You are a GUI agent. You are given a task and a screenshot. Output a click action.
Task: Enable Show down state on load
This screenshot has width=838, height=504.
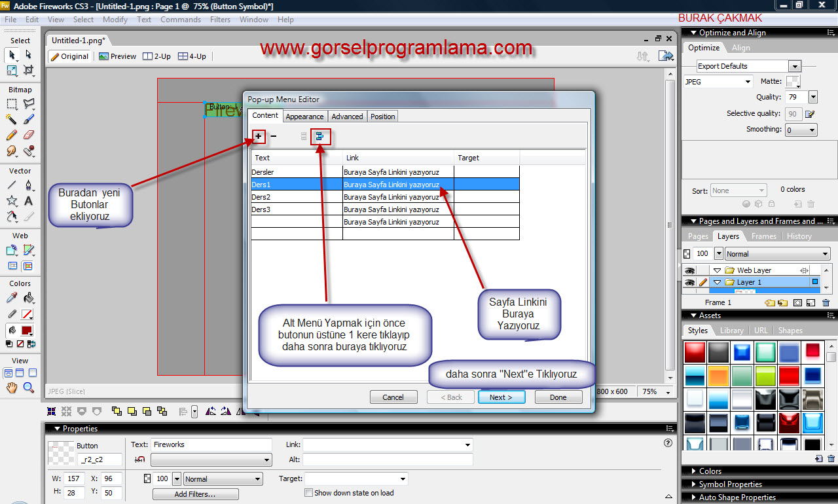(x=309, y=493)
